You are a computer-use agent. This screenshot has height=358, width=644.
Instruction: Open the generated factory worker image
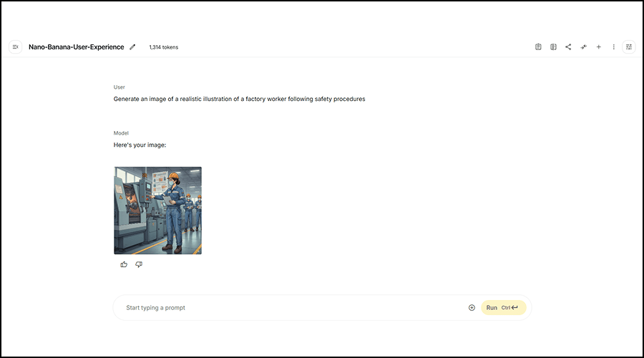[157, 211]
